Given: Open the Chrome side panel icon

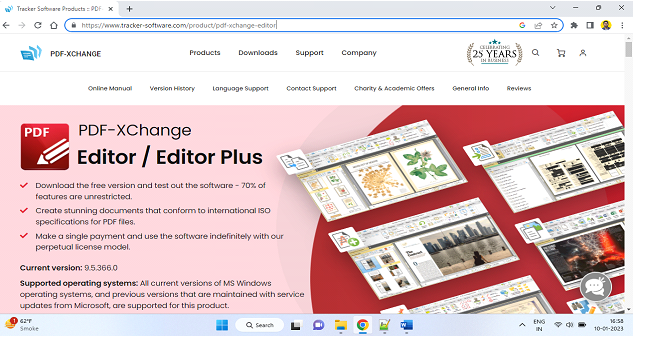Looking at the screenshot, I should (x=590, y=25).
